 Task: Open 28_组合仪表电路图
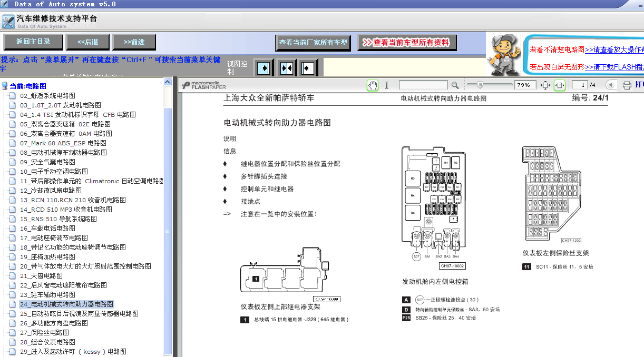click(x=47, y=342)
